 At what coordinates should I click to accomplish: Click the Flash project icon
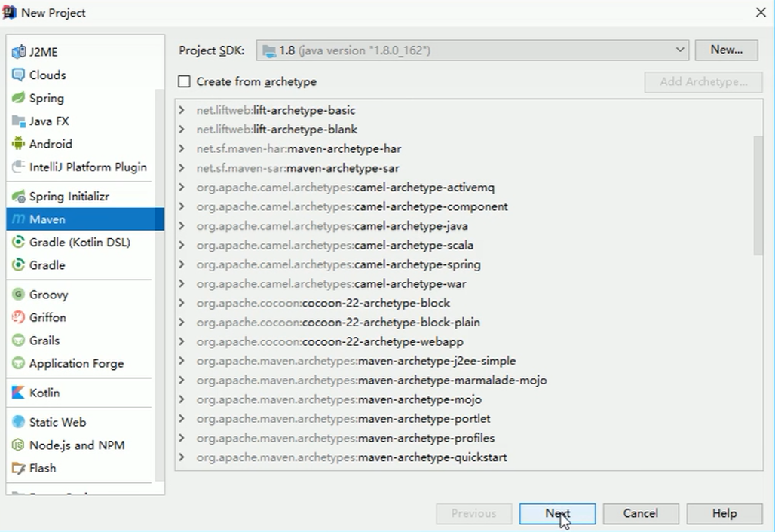(18, 468)
